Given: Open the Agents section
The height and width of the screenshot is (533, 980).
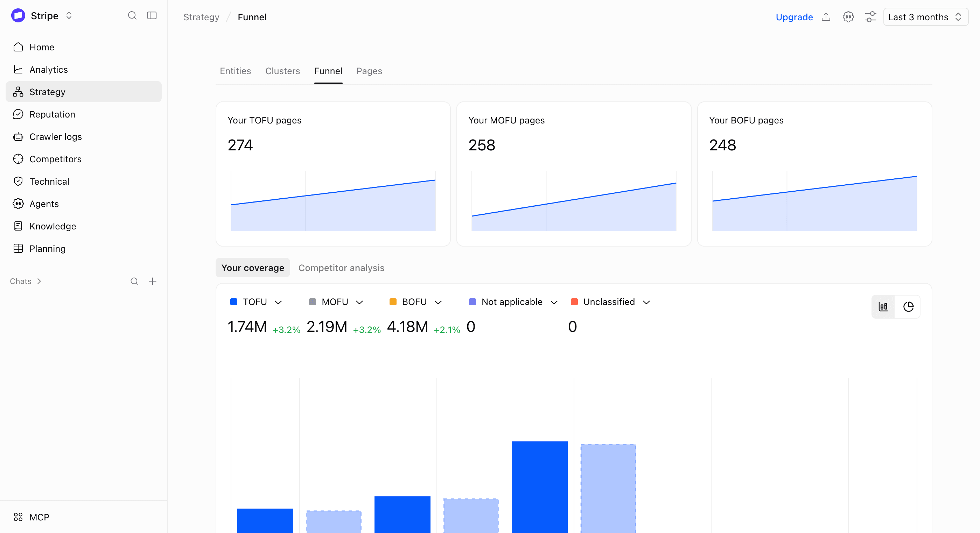Looking at the screenshot, I should point(84,204).
